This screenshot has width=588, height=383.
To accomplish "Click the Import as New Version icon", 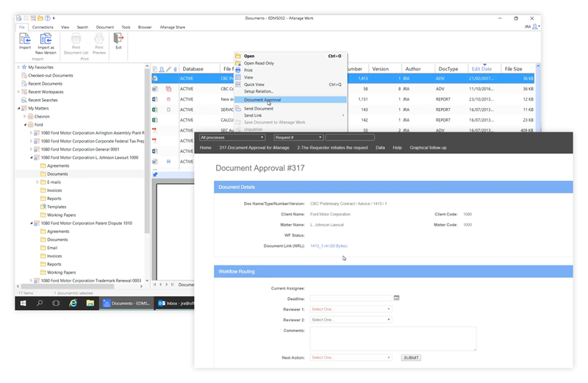I will pyautogui.click(x=46, y=39).
